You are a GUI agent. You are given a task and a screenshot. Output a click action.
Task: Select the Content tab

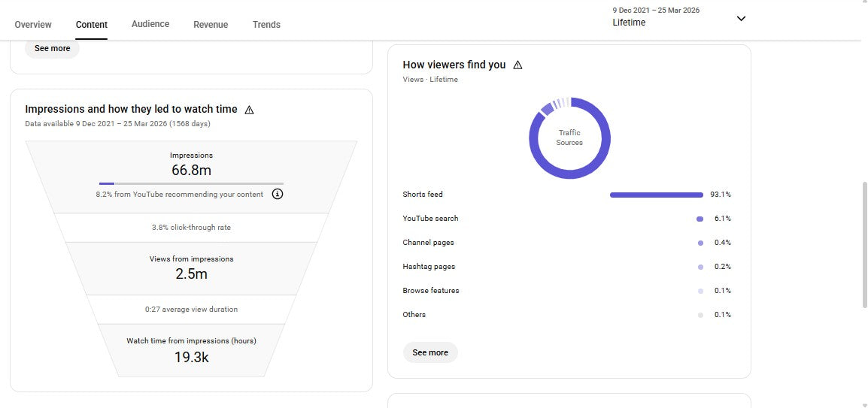[x=92, y=24]
